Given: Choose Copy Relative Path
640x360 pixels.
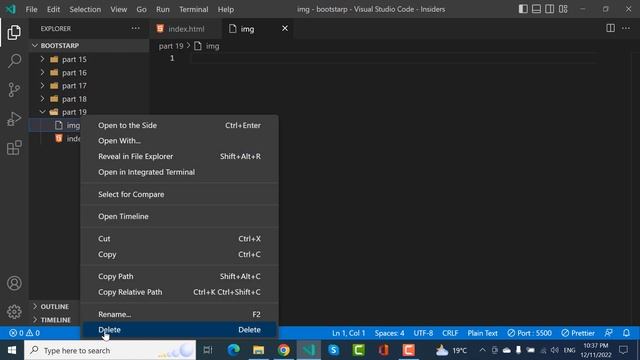Looking at the screenshot, I should pos(179,292).
